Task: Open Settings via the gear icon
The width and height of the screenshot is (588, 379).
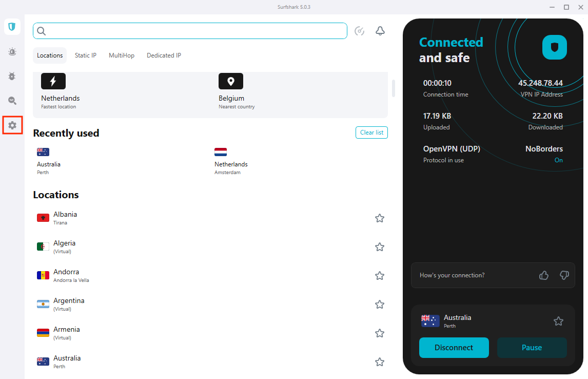Action: [12, 125]
